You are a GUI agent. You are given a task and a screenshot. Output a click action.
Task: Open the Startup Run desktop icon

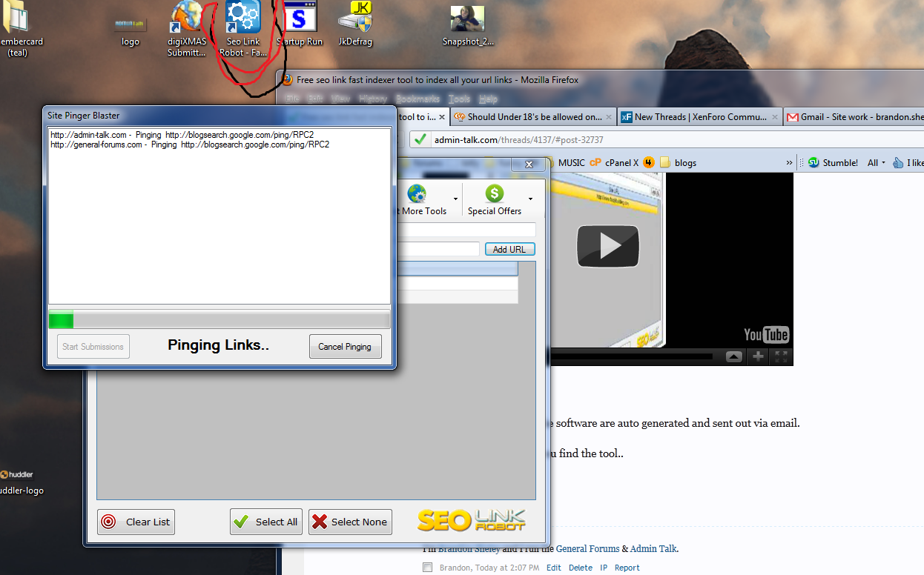point(300,24)
